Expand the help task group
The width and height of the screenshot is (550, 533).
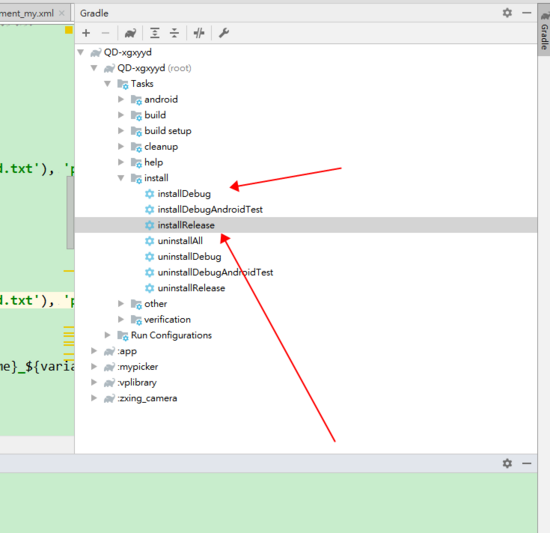121,162
